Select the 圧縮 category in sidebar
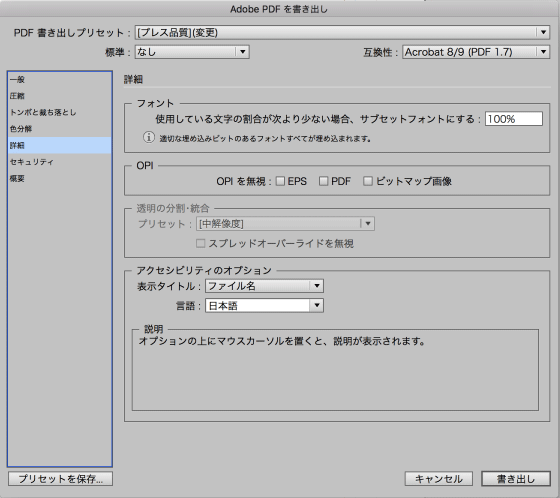 click(60, 96)
